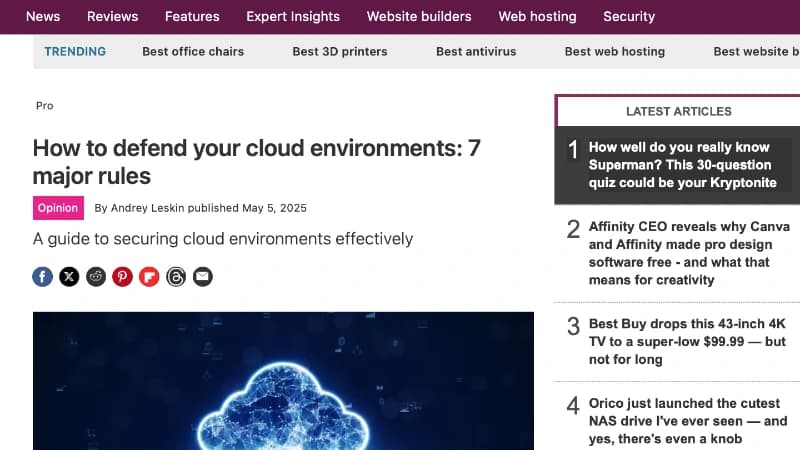Open the Orico NAS drive article
The height and width of the screenshot is (450, 800).
tap(688, 421)
